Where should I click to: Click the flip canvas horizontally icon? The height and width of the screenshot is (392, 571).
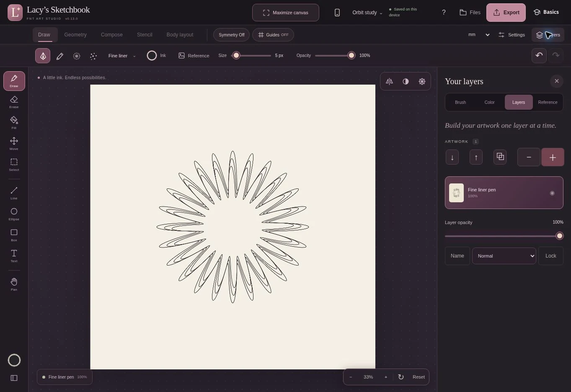point(389,81)
